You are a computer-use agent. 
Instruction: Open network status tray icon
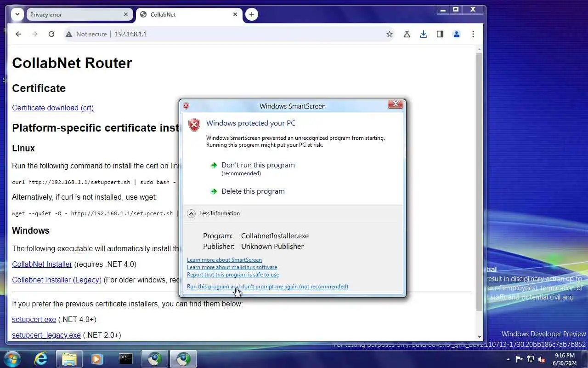coord(531,359)
